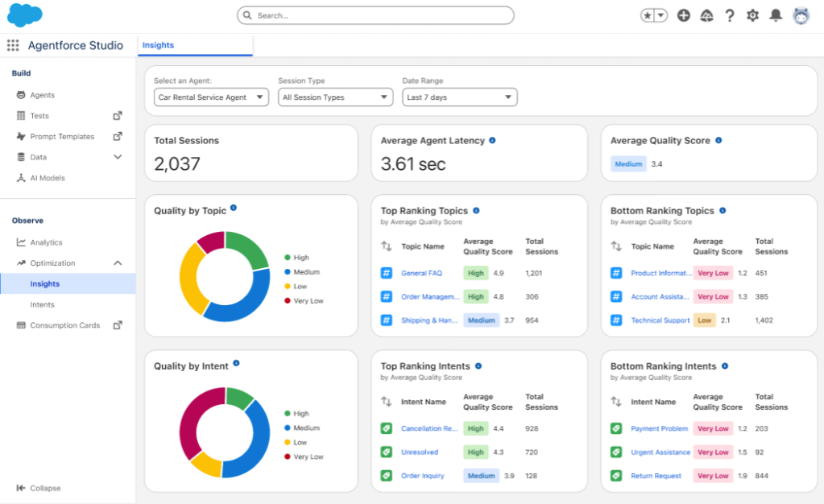
Task: Open the Select an Agent dropdown
Action: coord(211,97)
